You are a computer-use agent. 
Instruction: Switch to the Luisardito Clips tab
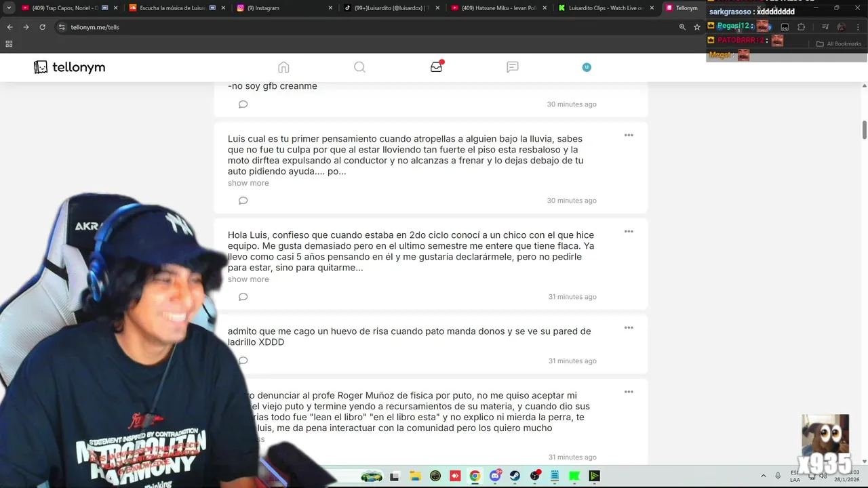pyautogui.click(x=606, y=8)
